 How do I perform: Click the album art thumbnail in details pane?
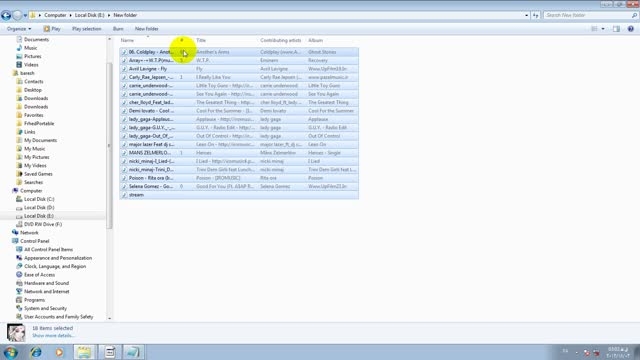tap(16, 333)
